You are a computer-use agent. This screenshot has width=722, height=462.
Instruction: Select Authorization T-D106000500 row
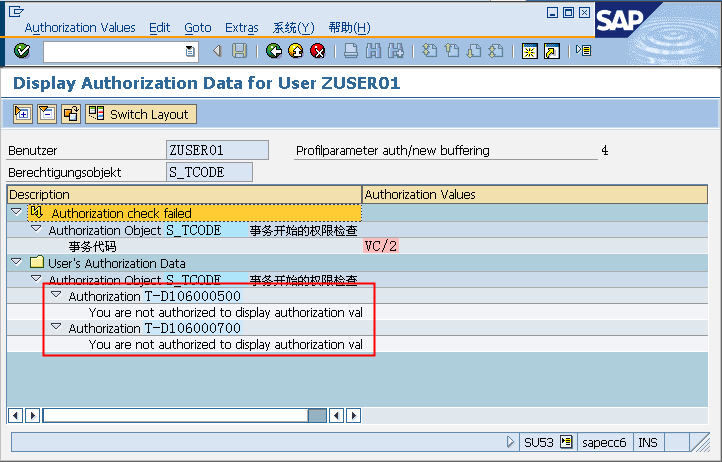pyautogui.click(x=155, y=296)
